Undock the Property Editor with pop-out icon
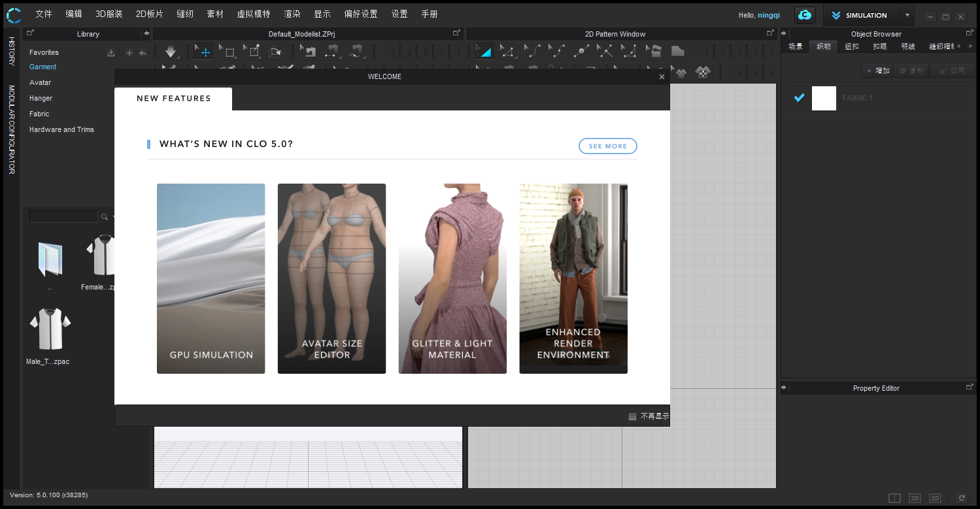The image size is (980, 509). pos(970,387)
